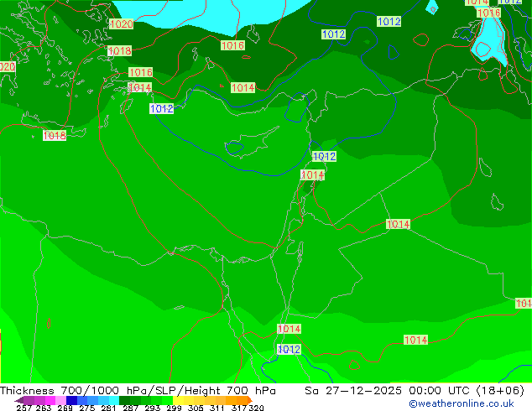
Task: Click the blue 1012 label at the bottom center
Action: click(x=289, y=349)
